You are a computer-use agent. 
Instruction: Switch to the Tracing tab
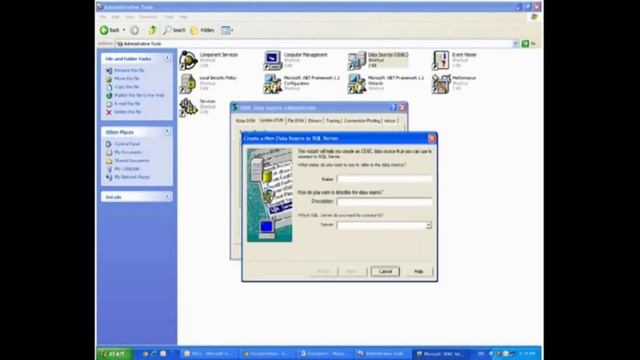coord(333,121)
